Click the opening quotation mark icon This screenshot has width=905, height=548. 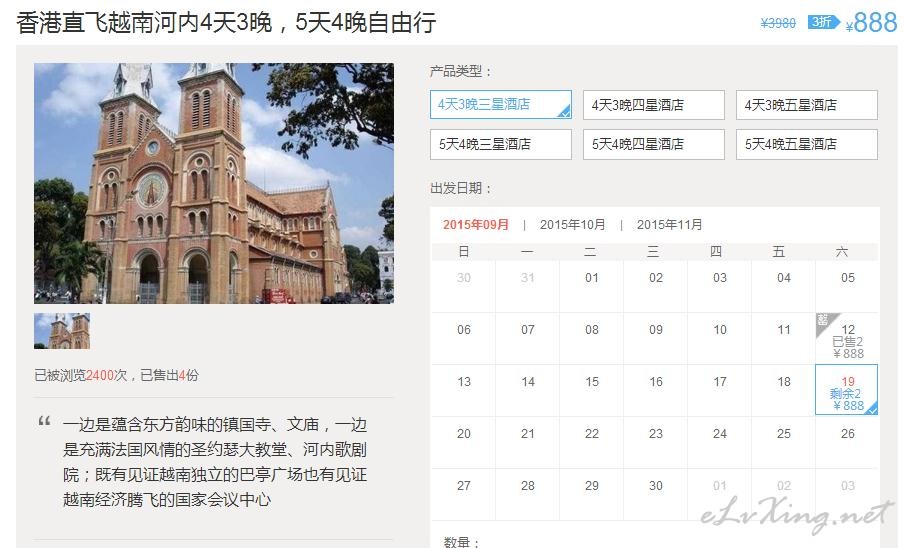coord(44,422)
